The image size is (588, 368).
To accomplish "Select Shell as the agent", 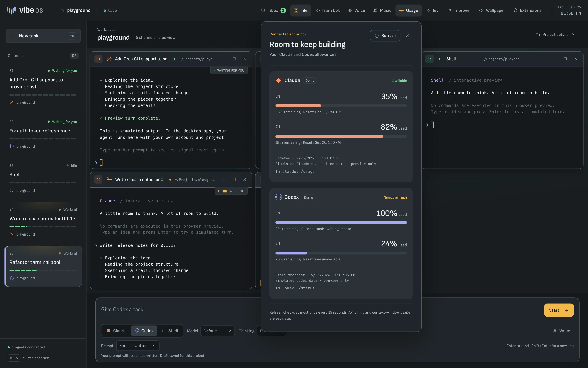I will tap(170, 331).
